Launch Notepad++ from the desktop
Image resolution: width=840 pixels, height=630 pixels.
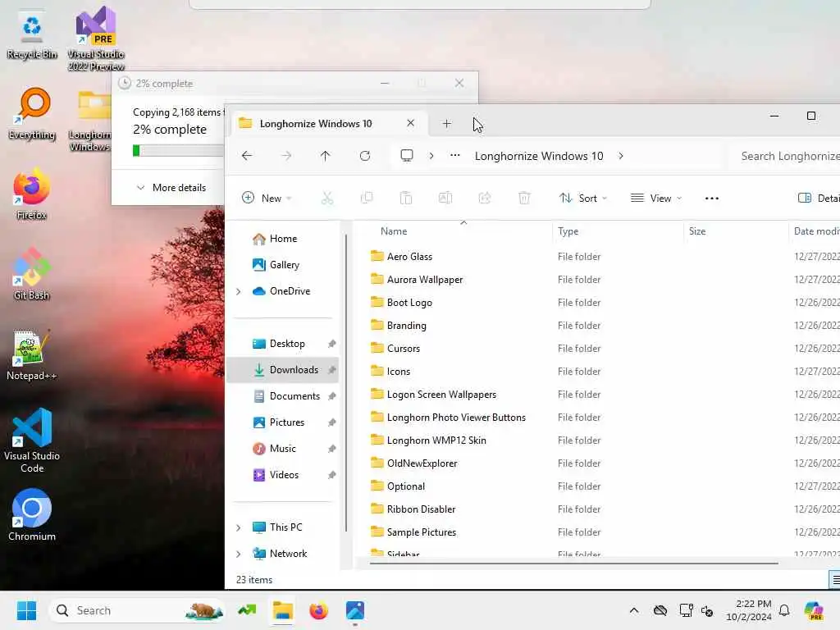pyautogui.click(x=32, y=354)
